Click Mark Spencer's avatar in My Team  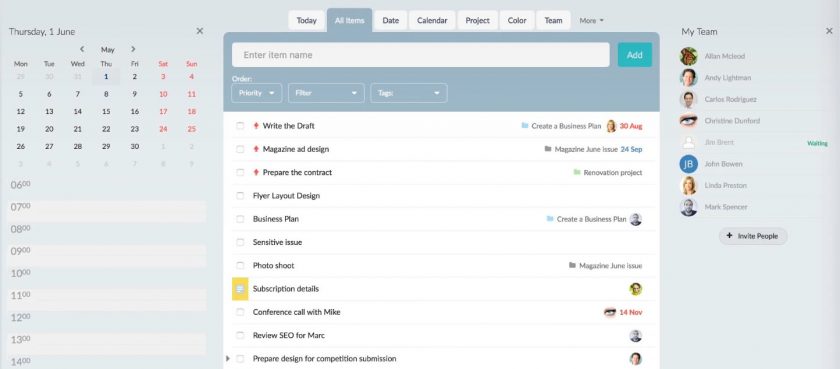click(x=688, y=207)
